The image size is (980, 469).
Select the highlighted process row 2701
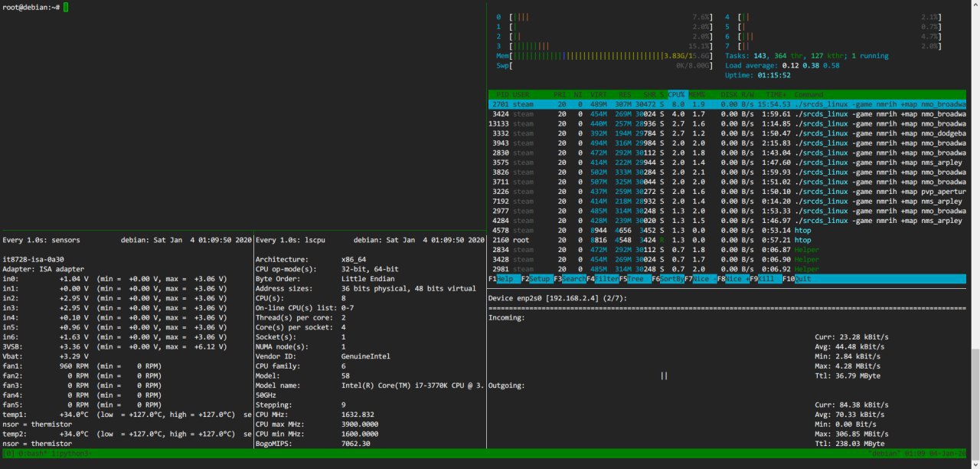click(x=727, y=104)
